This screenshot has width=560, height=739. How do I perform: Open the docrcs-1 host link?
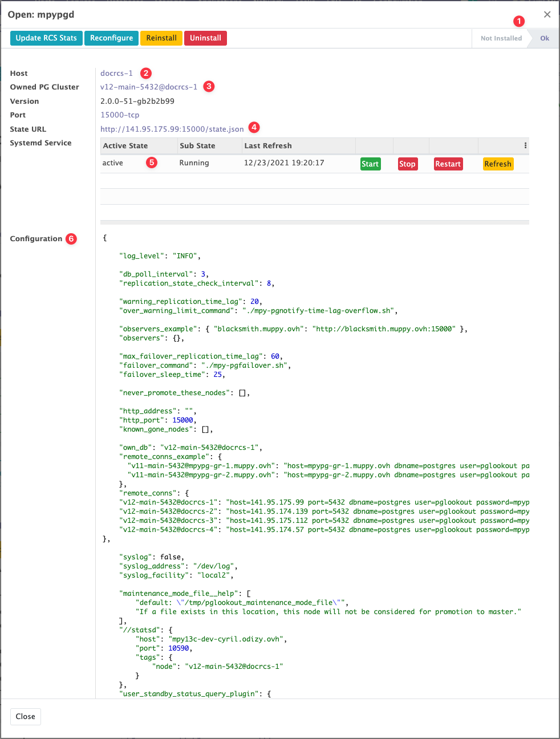click(x=116, y=74)
